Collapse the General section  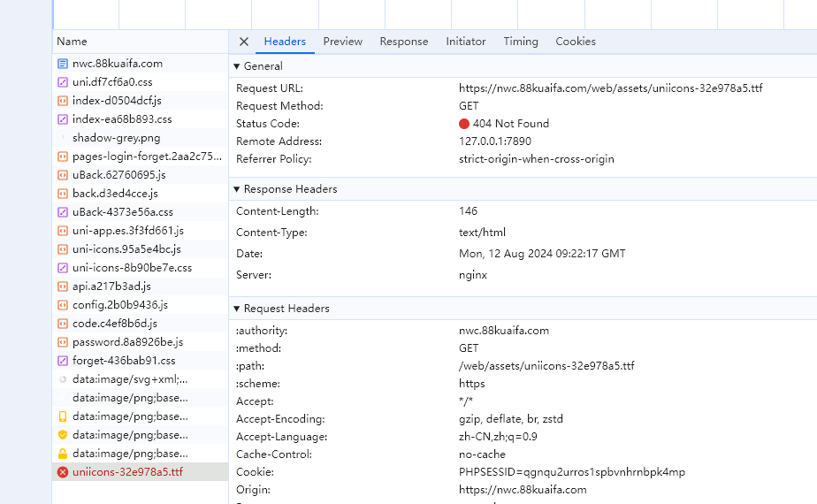(x=237, y=66)
